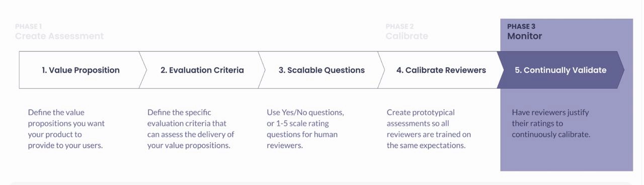This screenshot has width=644, height=185.
Task: Click the arrow tip of the Continually Validate chevron
Action: [621, 70]
